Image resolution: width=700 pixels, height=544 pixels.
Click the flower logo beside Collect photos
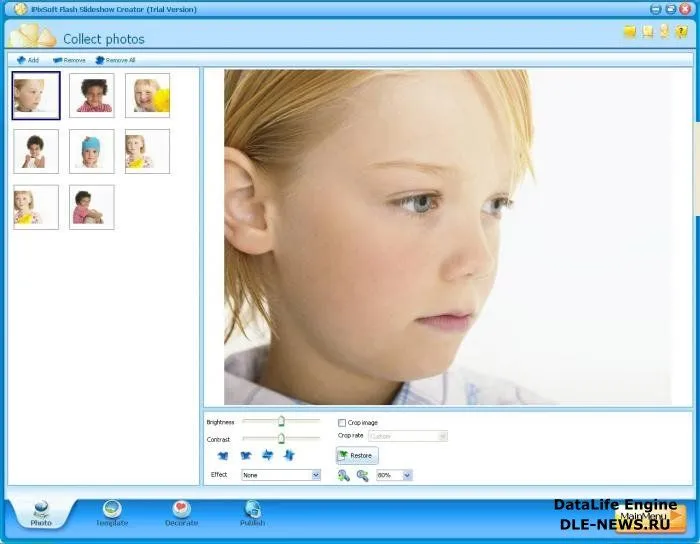click(33, 36)
